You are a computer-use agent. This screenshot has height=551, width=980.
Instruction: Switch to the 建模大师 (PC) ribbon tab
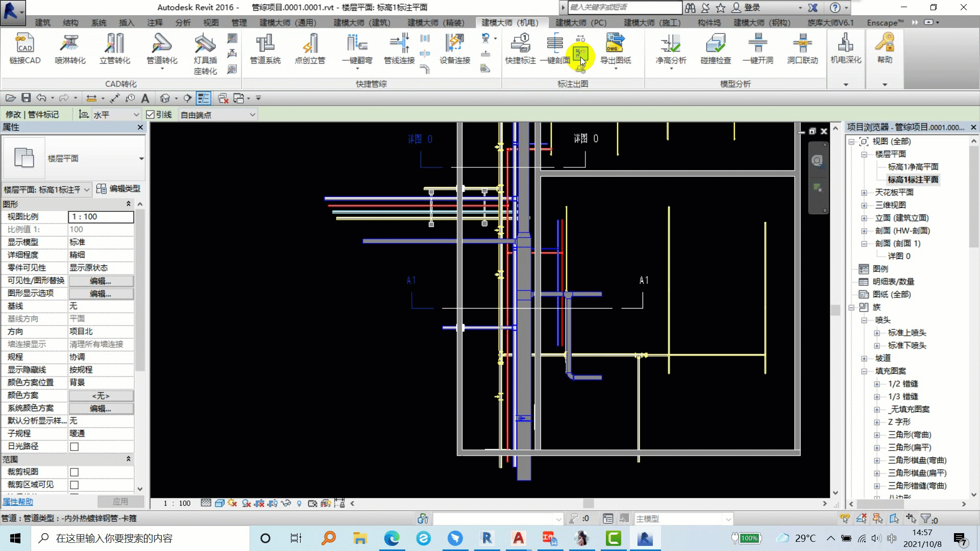click(581, 22)
